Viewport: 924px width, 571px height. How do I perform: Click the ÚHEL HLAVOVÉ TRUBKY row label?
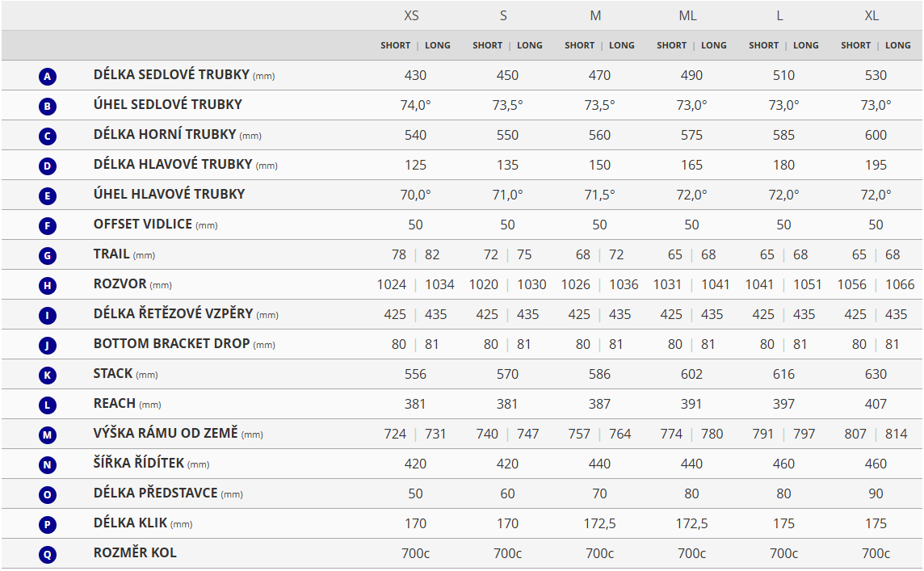[169, 194]
